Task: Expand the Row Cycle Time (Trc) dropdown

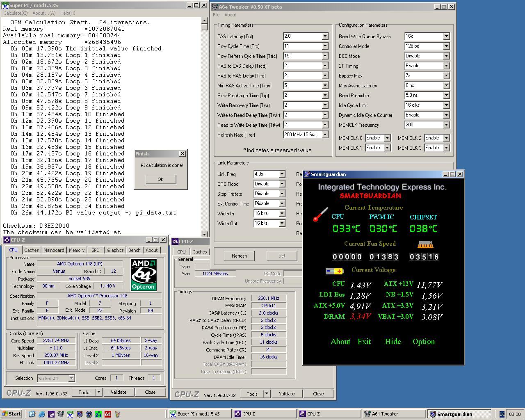Action: click(325, 46)
